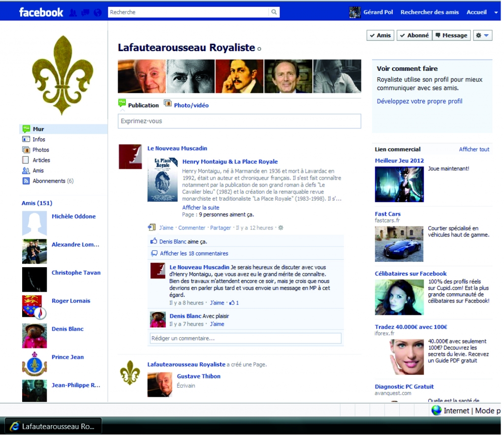Click 'Diagnostic PC Gratuit' ad title
This screenshot has width=504, height=435.
(x=405, y=386)
